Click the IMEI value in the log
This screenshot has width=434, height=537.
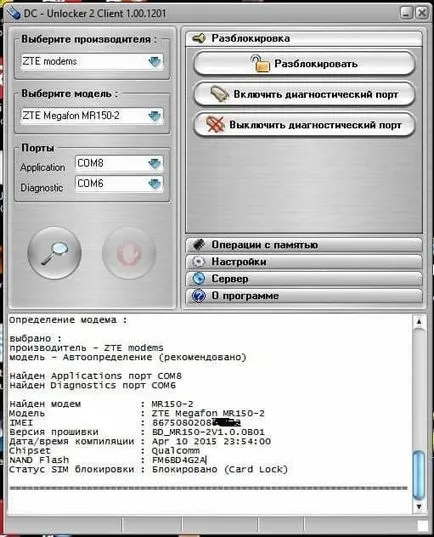coord(196,423)
